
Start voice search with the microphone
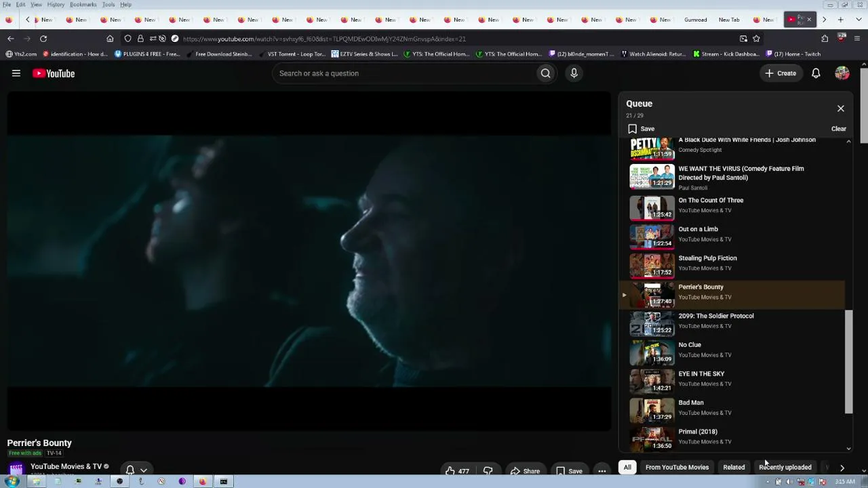point(574,73)
